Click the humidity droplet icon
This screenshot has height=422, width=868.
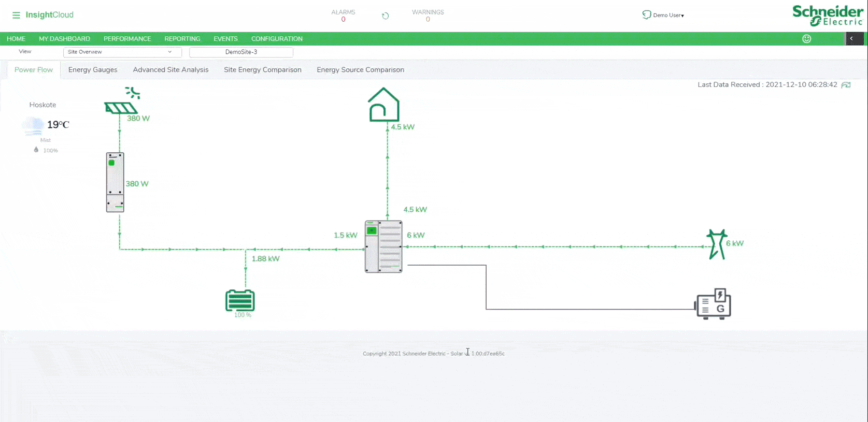point(36,150)
